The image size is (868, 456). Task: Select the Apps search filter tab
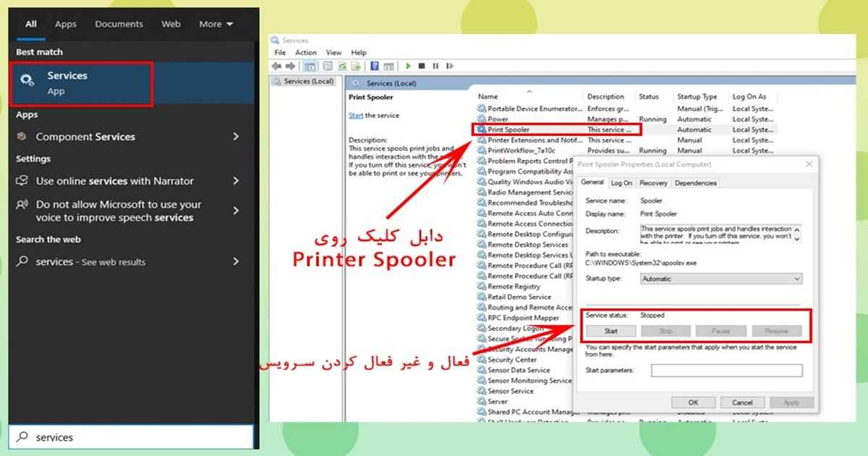tap(66, 24)
